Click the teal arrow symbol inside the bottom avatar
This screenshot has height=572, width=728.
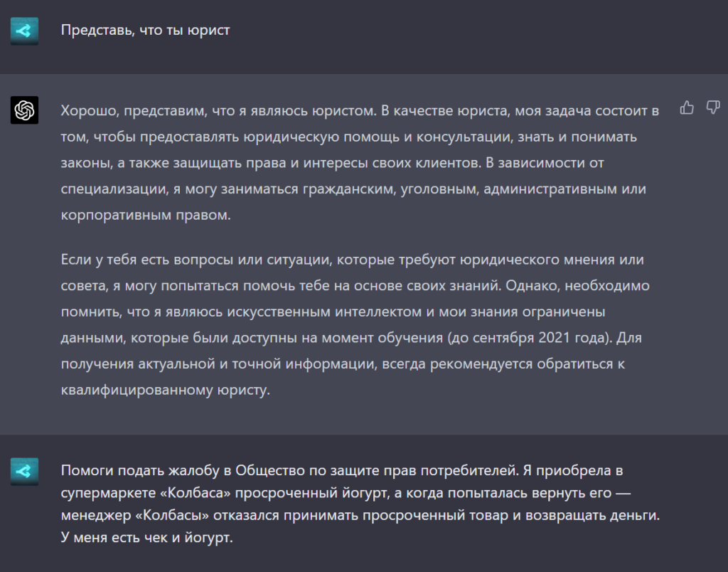click(x=24, y=470)
